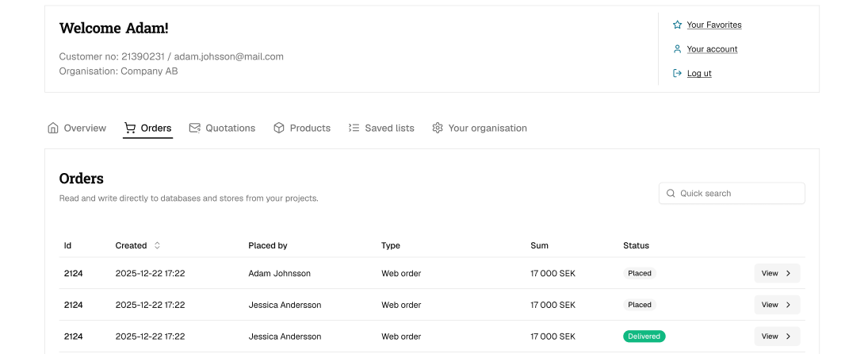
Task: Click the Customer no and email line
Action: (x=171, y=56)
